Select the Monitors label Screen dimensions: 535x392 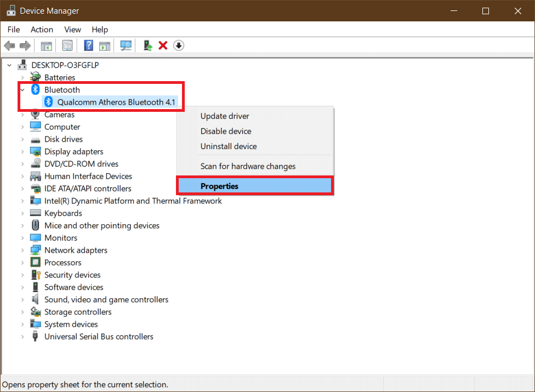click(x=61, y=238)
